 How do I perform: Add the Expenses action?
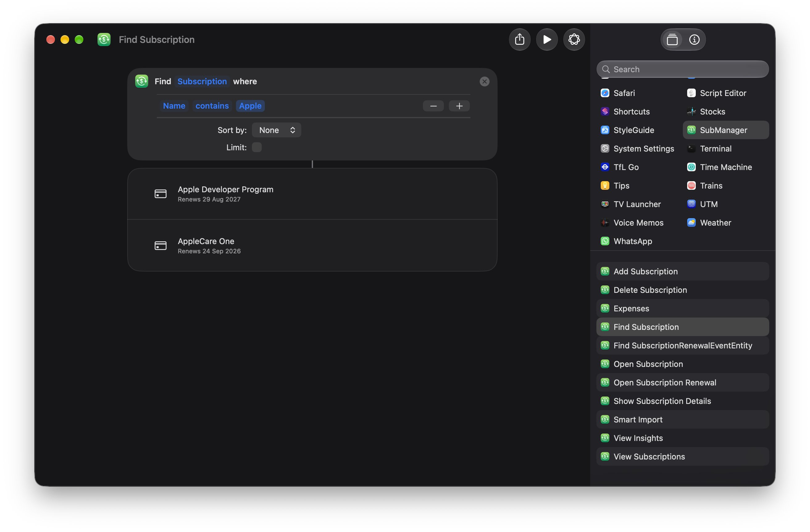(683, 309)
